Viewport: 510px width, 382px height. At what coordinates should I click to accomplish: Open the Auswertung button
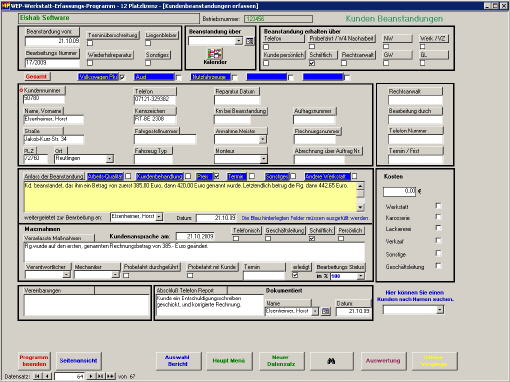pyautogui.click(x=383, y=361)
